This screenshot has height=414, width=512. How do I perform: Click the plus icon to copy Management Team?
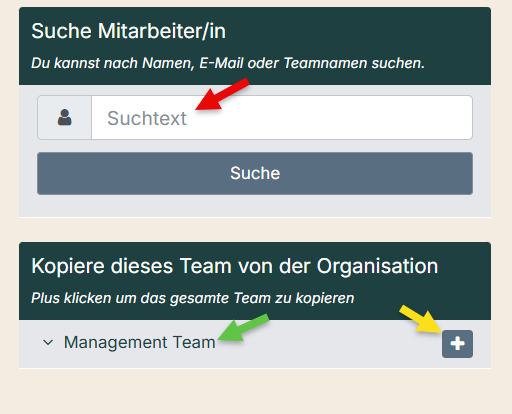coord(457,344)
